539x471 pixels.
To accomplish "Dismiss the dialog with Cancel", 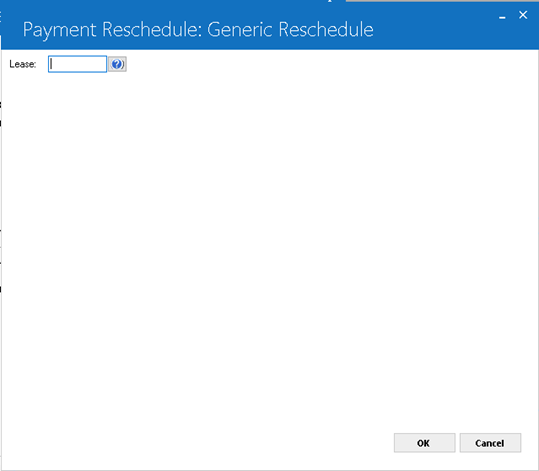I will coord(490,443).
